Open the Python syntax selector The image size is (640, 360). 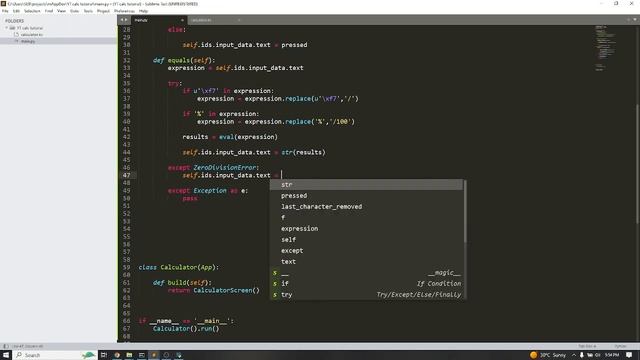tap(620, 346)
